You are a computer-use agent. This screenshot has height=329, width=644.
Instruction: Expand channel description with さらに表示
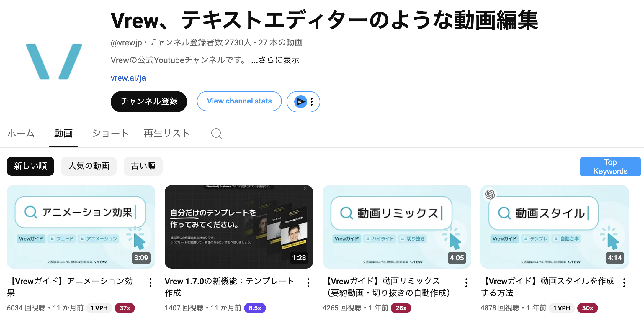coord(275,60)
